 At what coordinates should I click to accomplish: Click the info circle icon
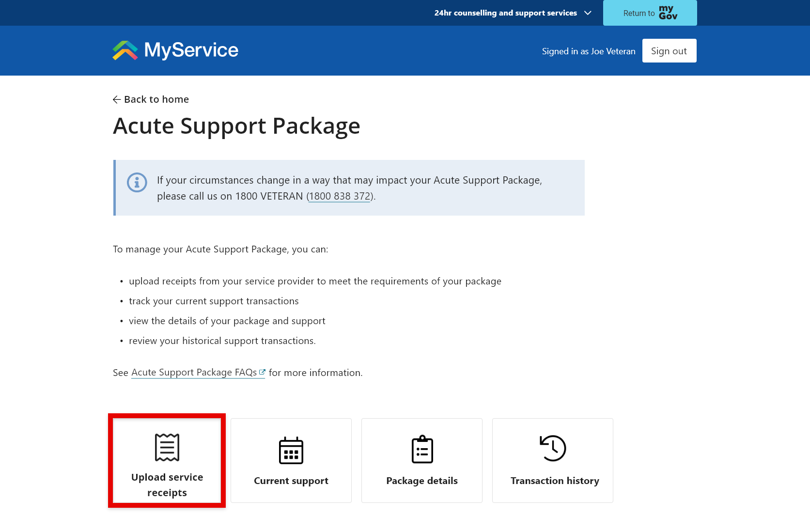tap(137, 182)
